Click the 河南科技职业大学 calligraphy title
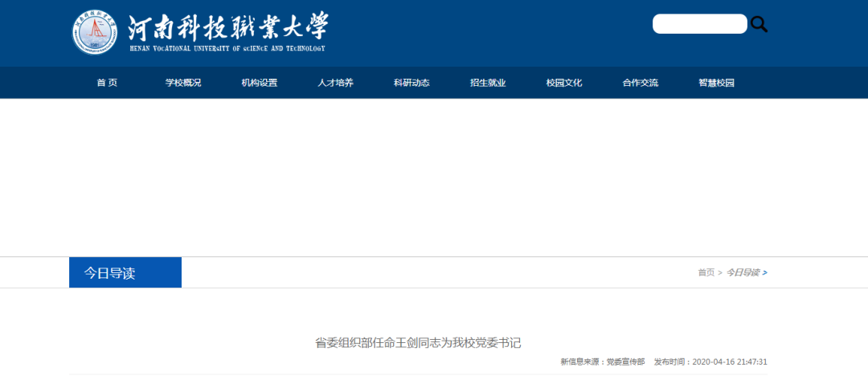Image resolution: width=868 pixels, height=388 pixels. pyautogui.click(x=228, y=27)
